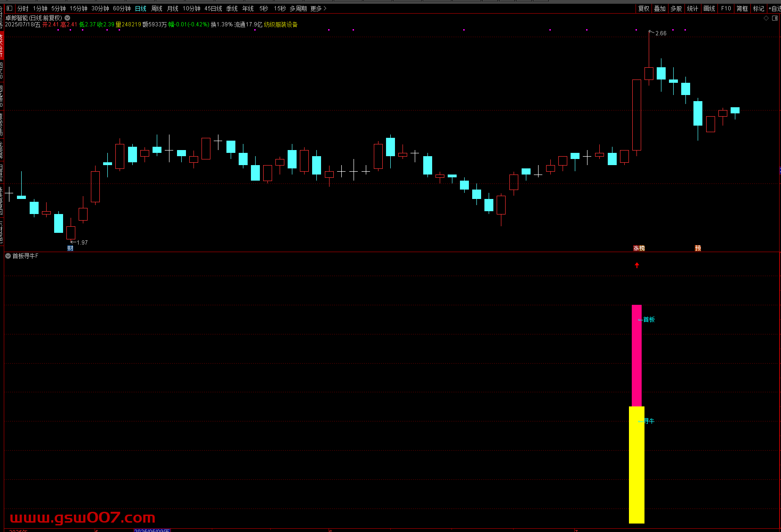
Task: Click the 涨榜 marker badge under candles
Action: click(639, 248)
